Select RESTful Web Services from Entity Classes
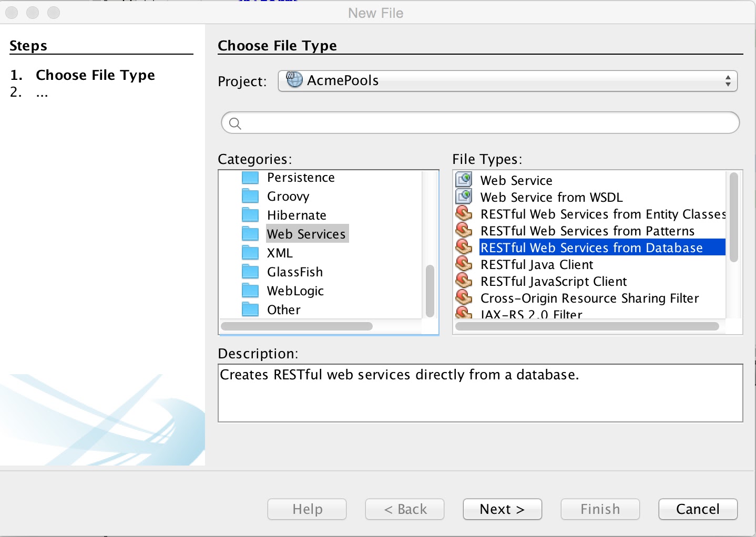 pyautogui.click(x=602, y=214)
